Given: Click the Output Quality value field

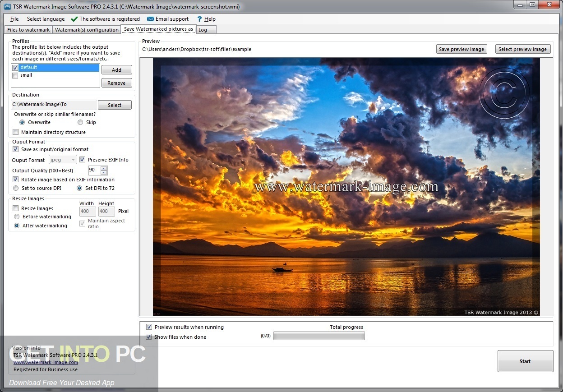Looking at the screenshot, I should pos(94,170).
